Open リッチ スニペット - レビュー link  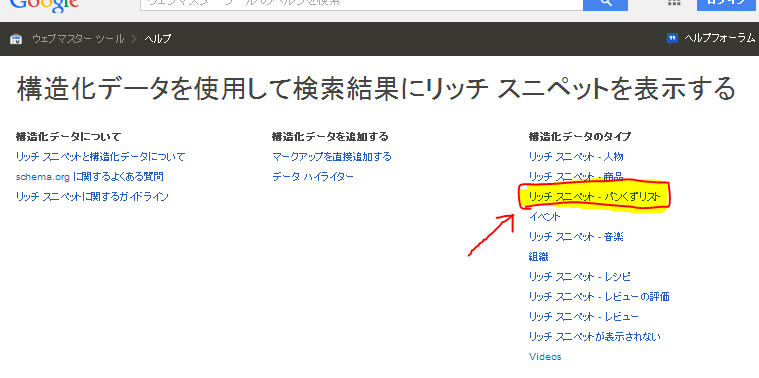pos(584,317)
